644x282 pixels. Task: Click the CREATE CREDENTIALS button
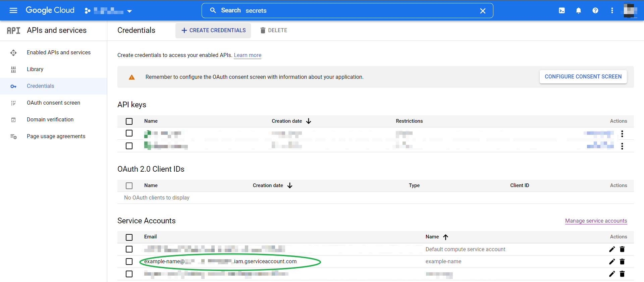point(213,31)
